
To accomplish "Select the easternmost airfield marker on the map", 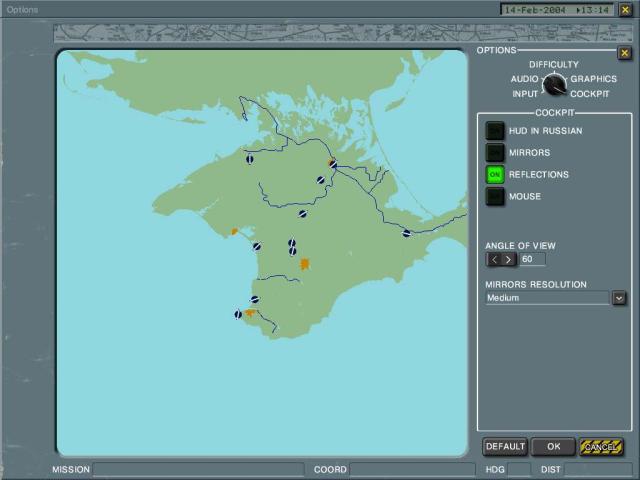I will (407, 233).
